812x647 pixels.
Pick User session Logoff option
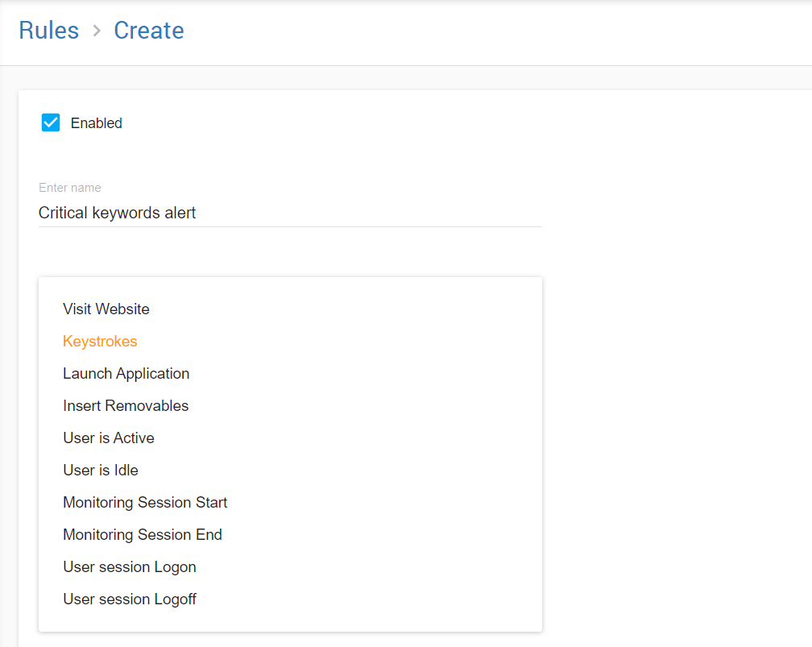click(130, 599)
